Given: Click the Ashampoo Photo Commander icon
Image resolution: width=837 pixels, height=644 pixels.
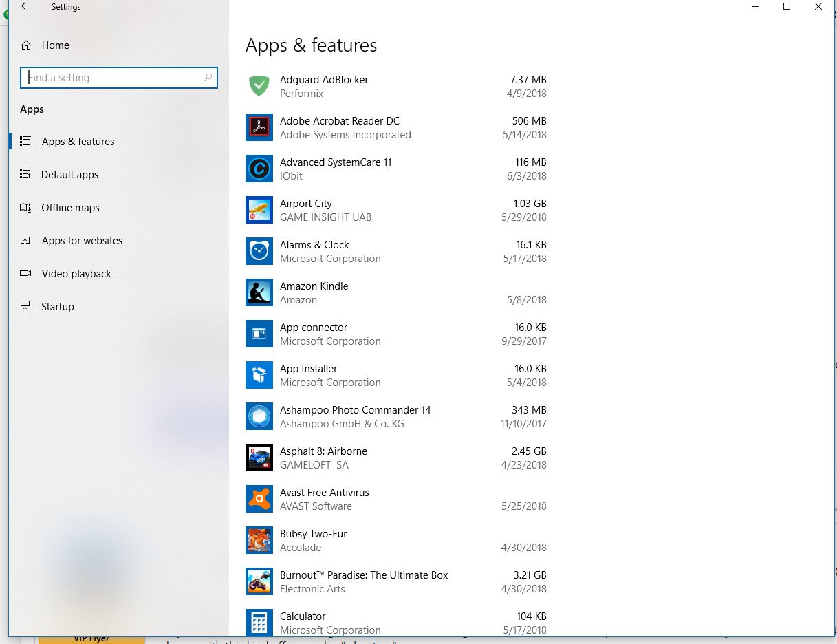Looking at the screenshot, I should tap(259, 416).
